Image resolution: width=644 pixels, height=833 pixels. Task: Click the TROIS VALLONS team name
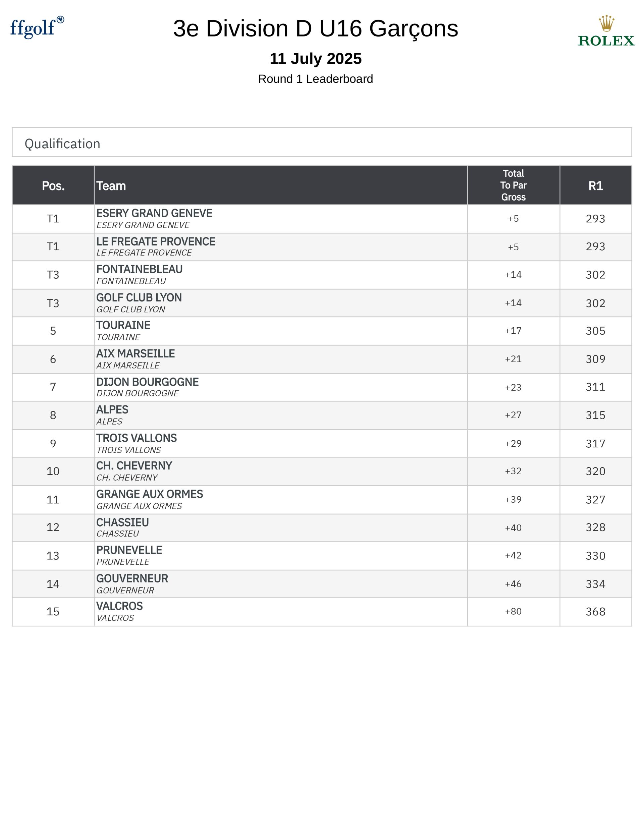click(136, 438)
